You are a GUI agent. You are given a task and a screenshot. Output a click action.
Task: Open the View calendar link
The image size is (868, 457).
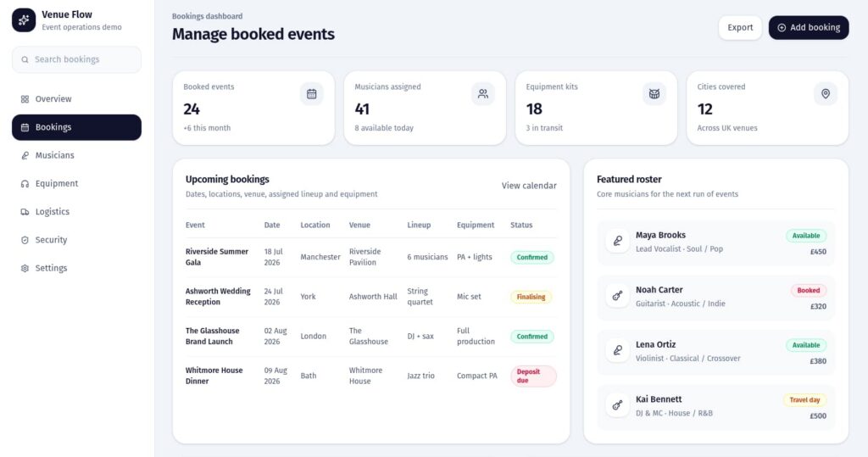pyautogui.click(x=529, y=186)
